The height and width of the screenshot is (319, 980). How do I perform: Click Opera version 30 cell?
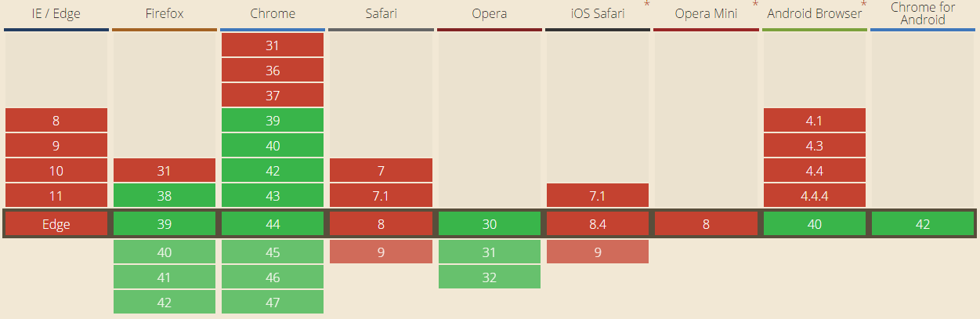(490, 224)
